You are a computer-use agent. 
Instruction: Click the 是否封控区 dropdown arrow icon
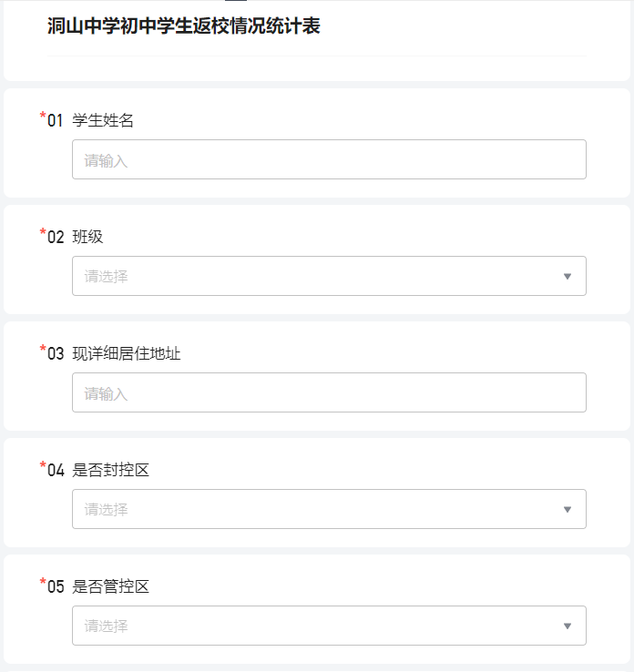pos(568,510)
